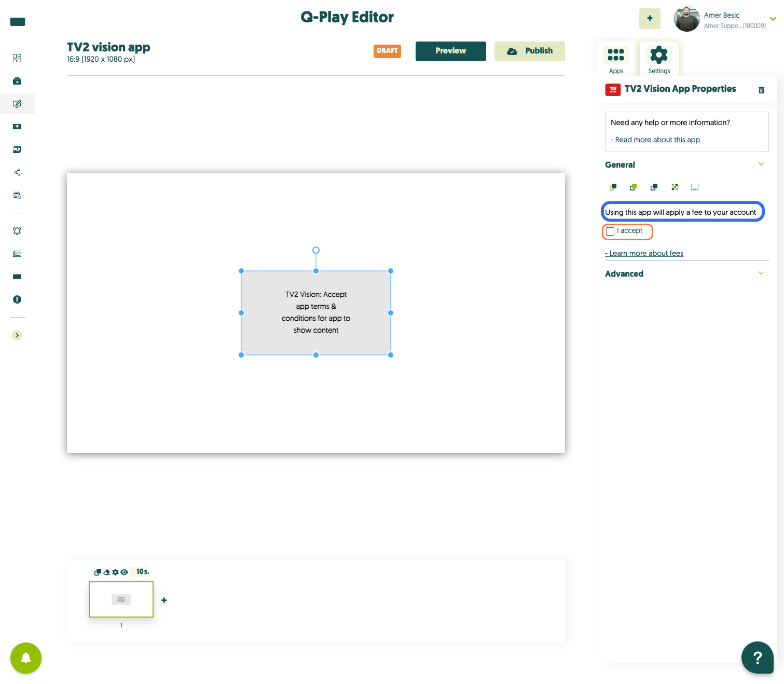Click the plus button beside the avatar
This screenshot has width=784, height=684.
(650, 18)
